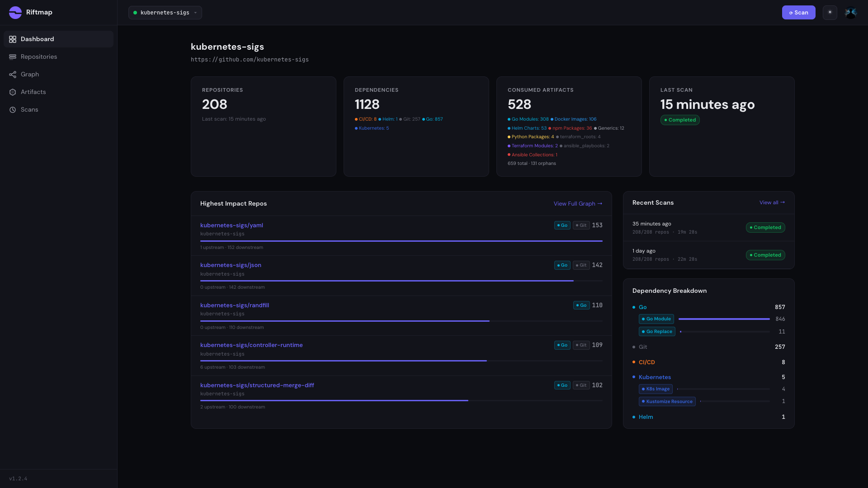
Task: Click the Go tag on controller-runtime row
Action: click(x=562, y=345)
